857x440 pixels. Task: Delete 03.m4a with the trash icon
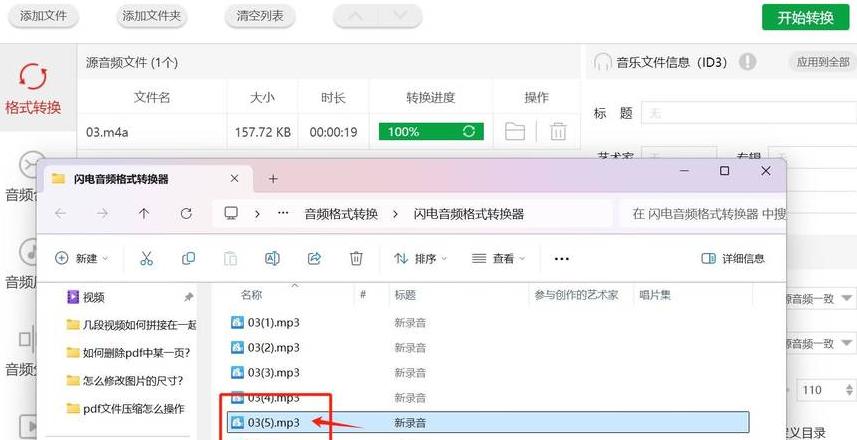click(x=557, y=132)
